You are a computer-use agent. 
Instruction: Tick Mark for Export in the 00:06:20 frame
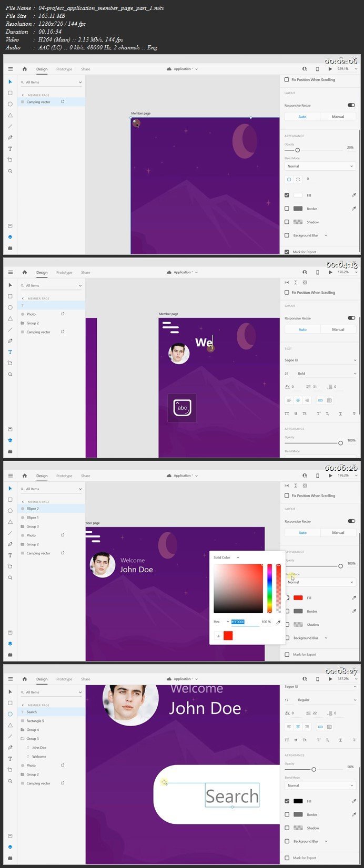287,654
